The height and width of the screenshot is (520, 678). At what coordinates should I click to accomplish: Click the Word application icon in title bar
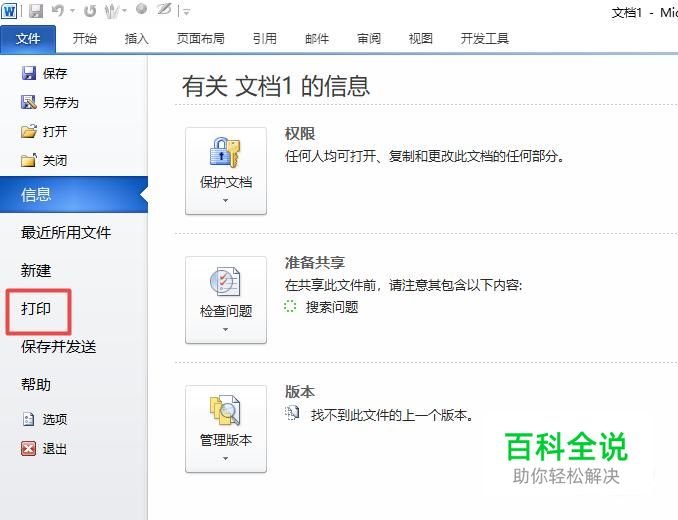point(9,10)
